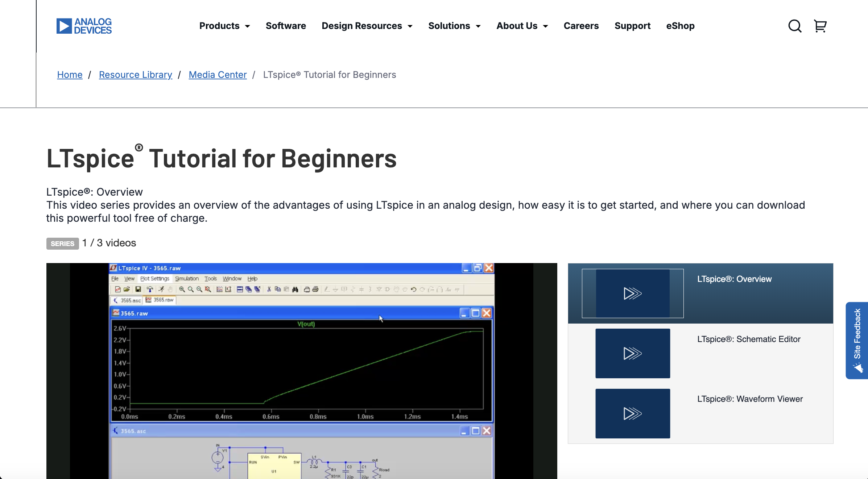Open the site search icon
Screen dimensions: 868x479
795,26
